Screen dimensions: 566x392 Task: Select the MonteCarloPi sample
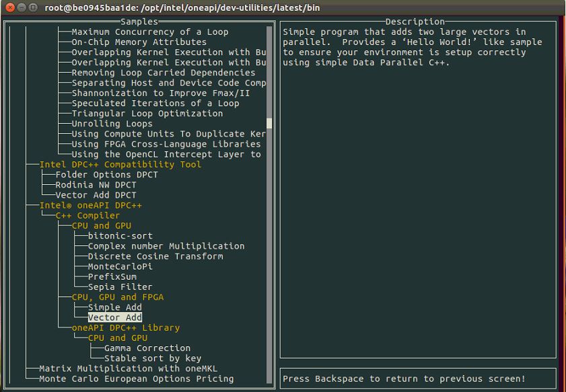point(120,266)
